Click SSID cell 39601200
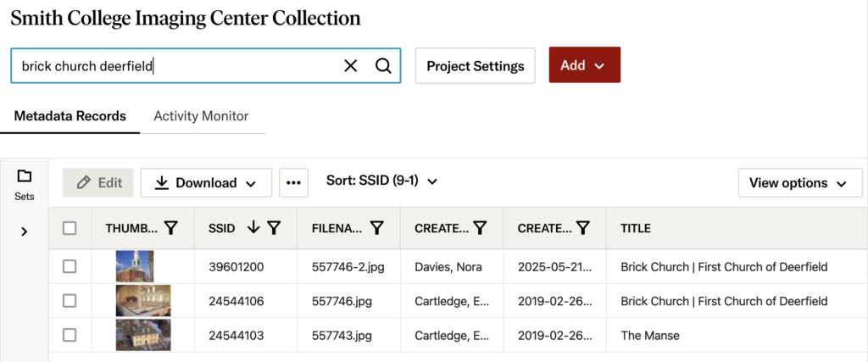The height and width of the screenshot is (362, 868). [236, 267]
